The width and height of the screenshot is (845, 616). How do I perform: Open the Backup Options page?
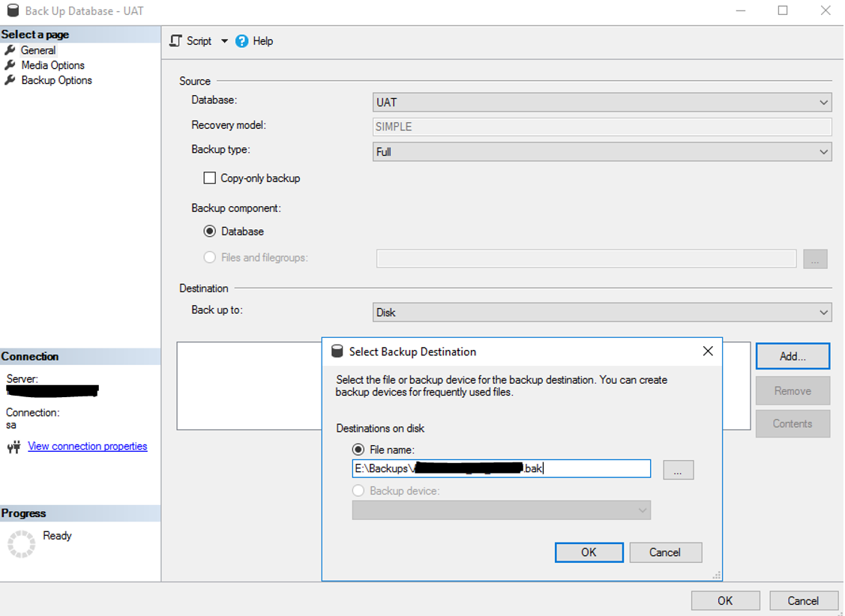click(x=56, y=80)
